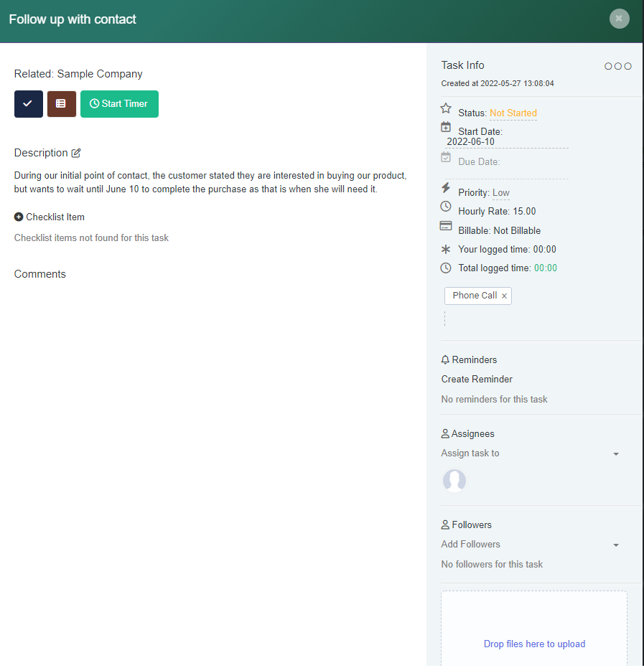
Task: Remove the Phone Call tag
Action: [x=504, y=296]
